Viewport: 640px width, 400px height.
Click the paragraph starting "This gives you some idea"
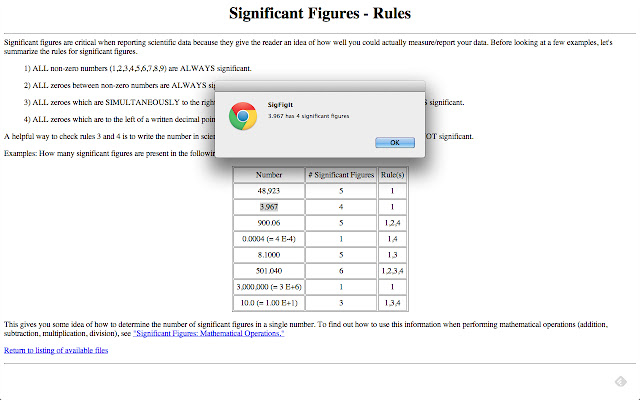pos(306,329)
